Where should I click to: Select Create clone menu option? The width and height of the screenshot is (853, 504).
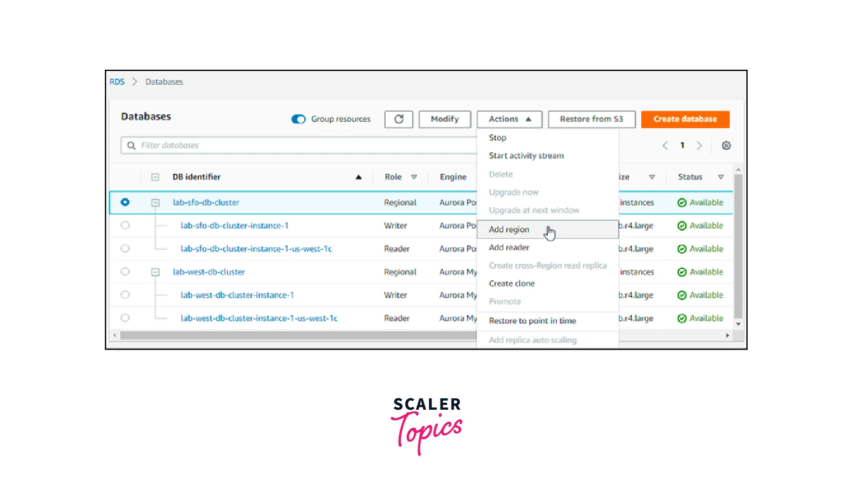(x=511, y=284)
